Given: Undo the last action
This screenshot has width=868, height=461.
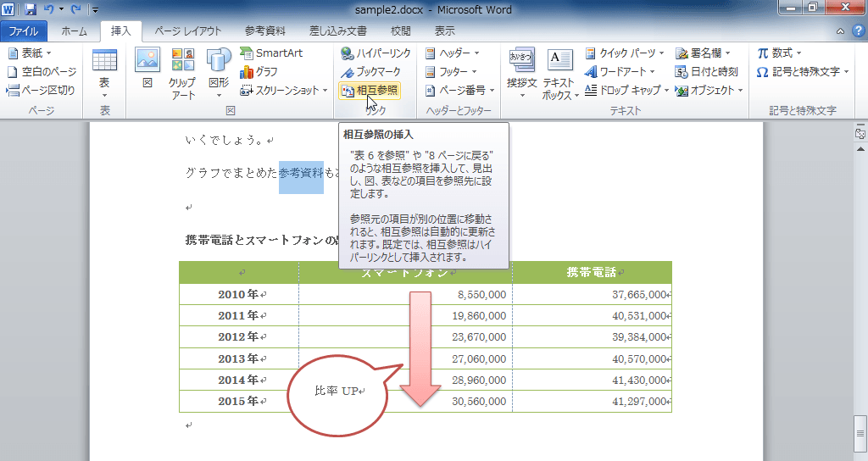Looking at the screenshot, I should pos(48,9).
